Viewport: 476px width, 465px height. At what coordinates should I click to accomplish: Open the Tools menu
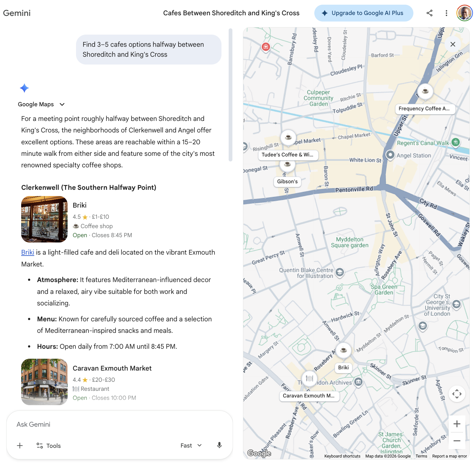tap(49, 446)
